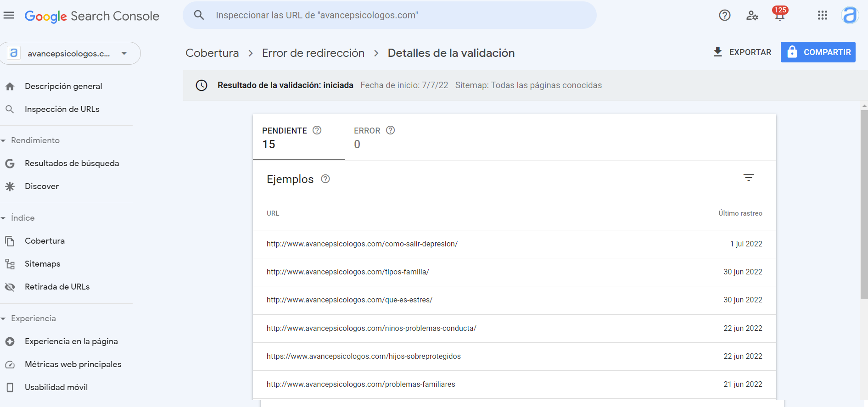Click the Google Search Console logo
868x407 pixels.
point(92,16)
